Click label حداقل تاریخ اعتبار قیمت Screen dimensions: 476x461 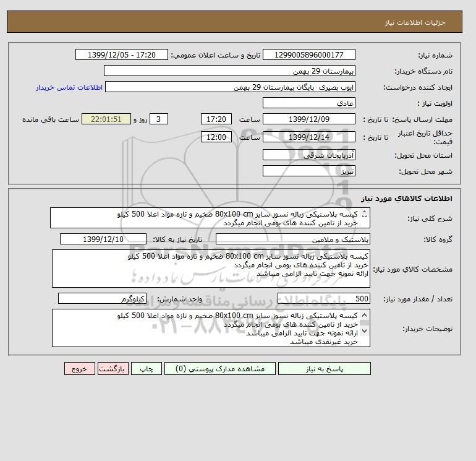(x=425, y=137)
